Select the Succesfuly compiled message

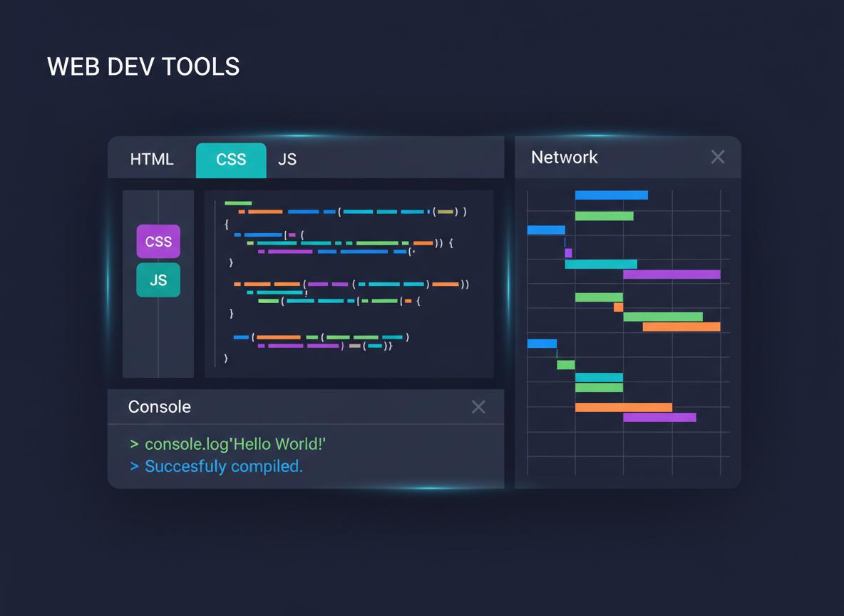point(223,466)
